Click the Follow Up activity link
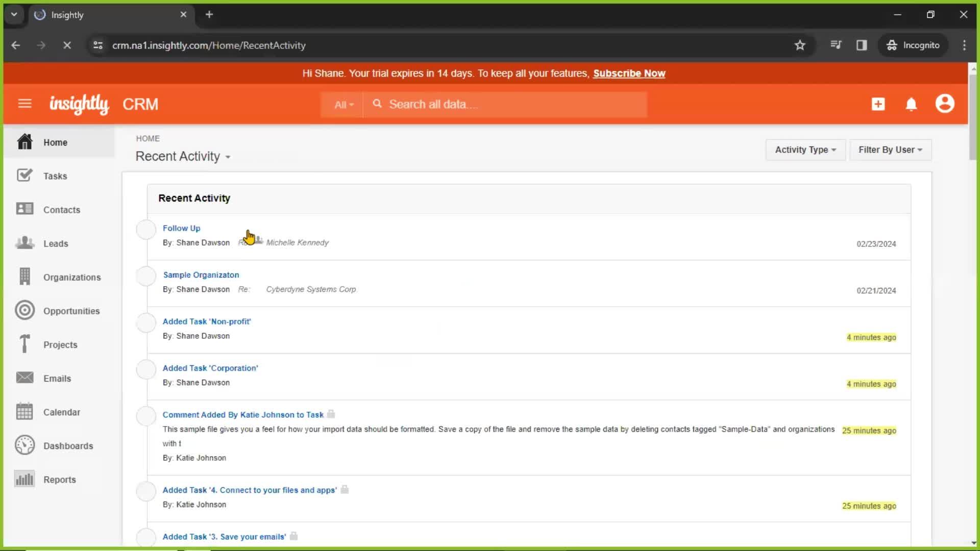 pos(182,228)
